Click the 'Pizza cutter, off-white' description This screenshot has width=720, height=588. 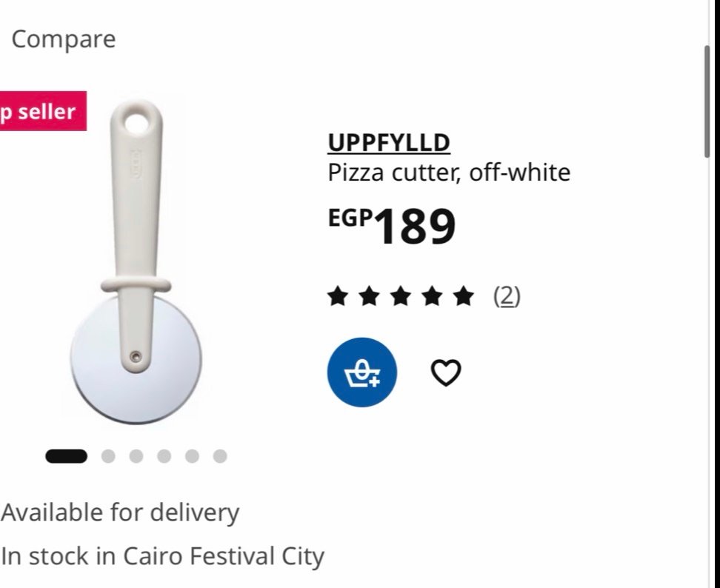(x=449, y=173)
